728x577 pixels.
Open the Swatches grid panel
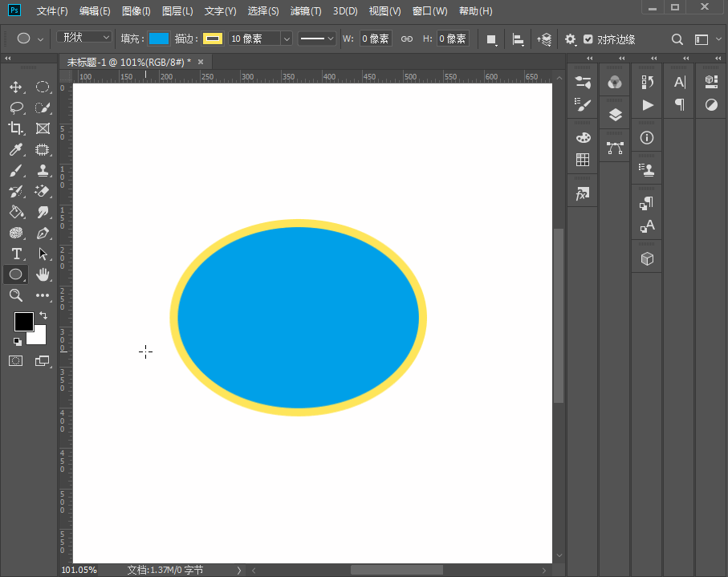(583, 160)
